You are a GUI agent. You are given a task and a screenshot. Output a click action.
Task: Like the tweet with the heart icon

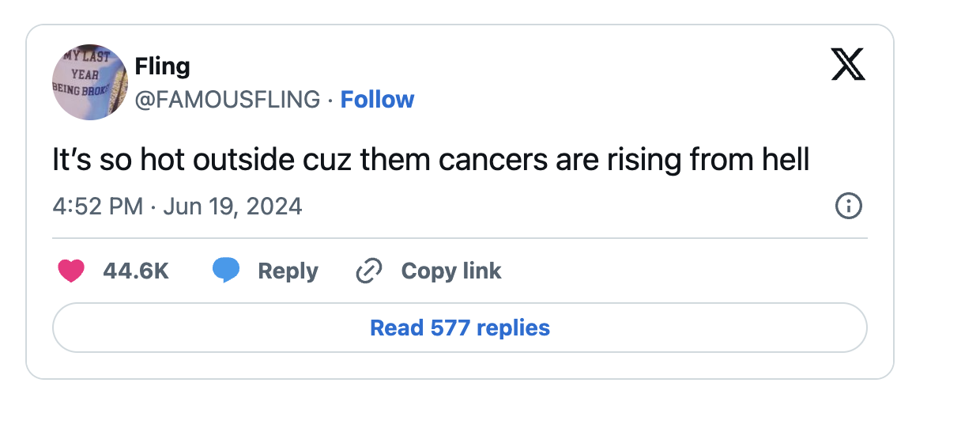[71, 271]
